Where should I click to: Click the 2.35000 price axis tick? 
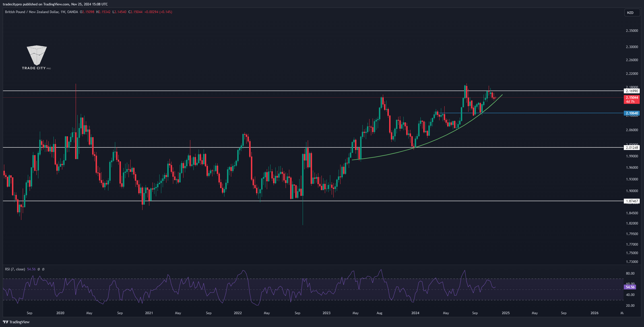(632, 31)
